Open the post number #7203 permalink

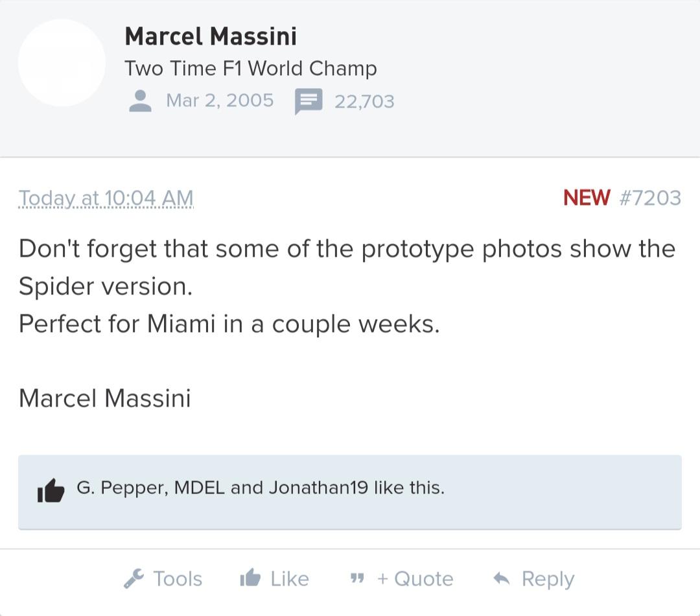click(x=651, y=198)
